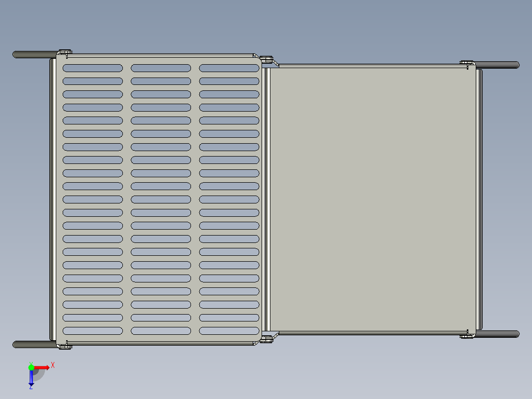Select the upper-right dark handle bar
This screenshot has height=399, width=532.
(496, 65)
